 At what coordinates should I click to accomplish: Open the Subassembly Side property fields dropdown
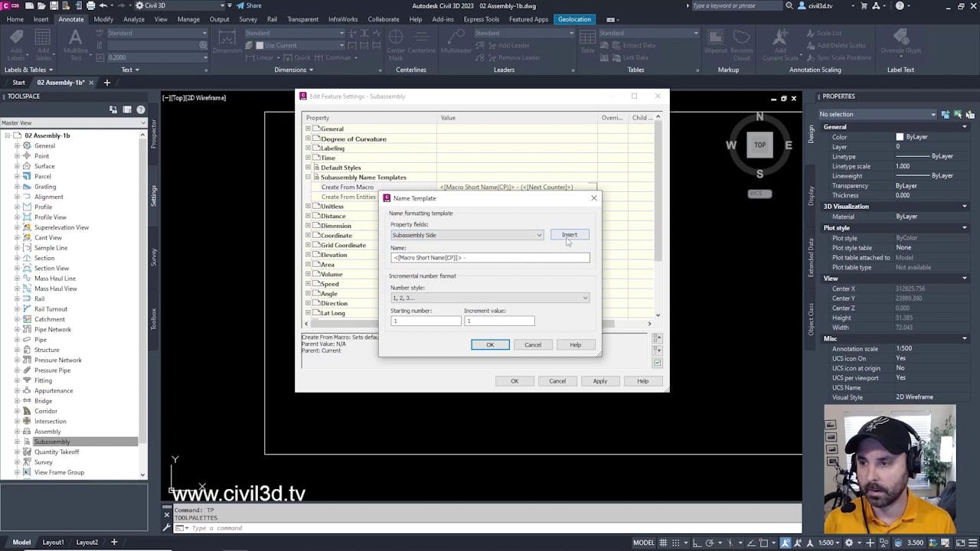538,235
